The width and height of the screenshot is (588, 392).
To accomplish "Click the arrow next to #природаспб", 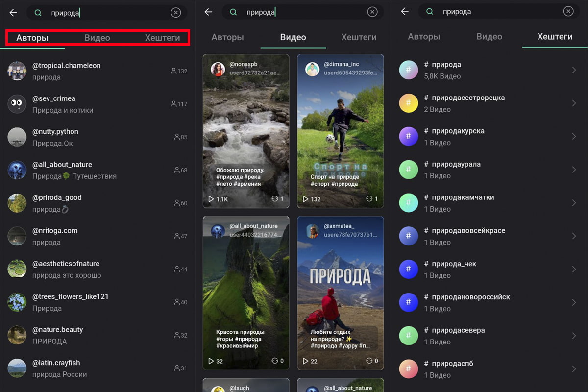I will (574, 369).
